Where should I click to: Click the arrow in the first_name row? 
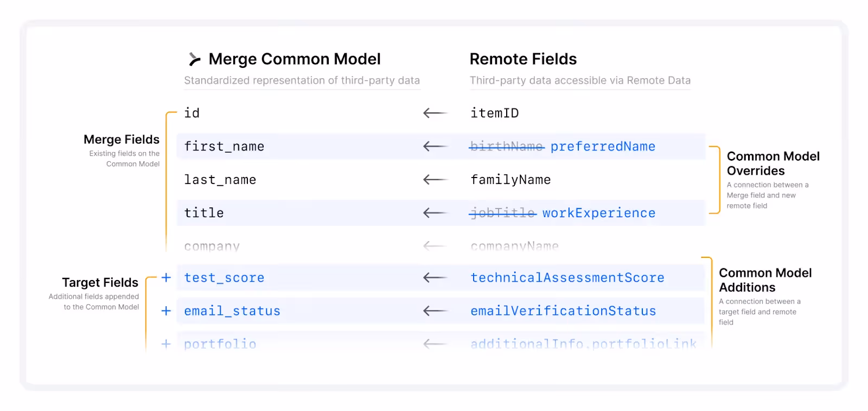tap(435, 146)
